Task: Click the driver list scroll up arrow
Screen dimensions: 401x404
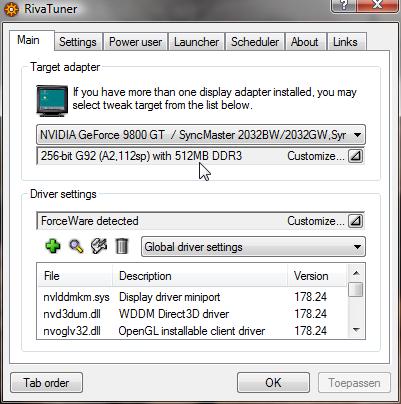Action: tap(356, 273)
